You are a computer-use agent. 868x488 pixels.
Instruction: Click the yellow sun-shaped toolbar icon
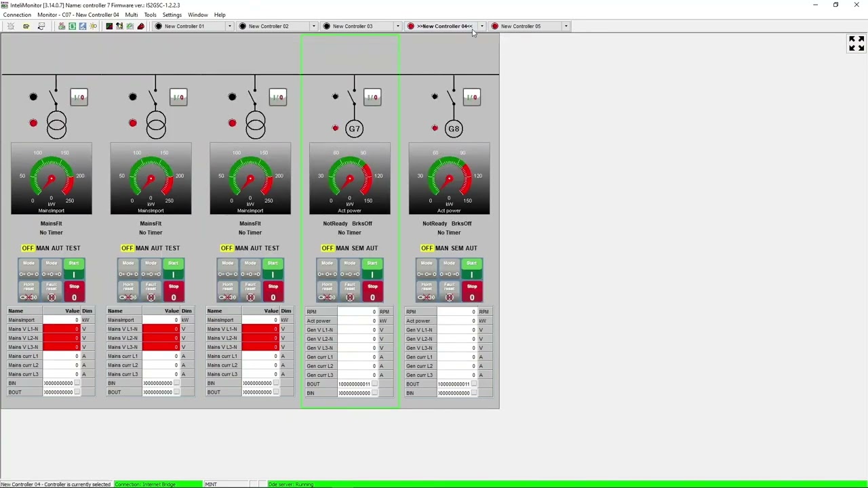pyautogui.click(x=94, y=26)
